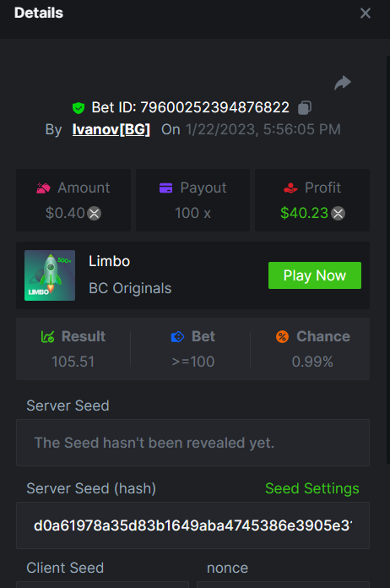Click the unrevealed Server Seed field
Image resolution: width=390 pixels, height=588 pixels.
[x=192, y=443]
